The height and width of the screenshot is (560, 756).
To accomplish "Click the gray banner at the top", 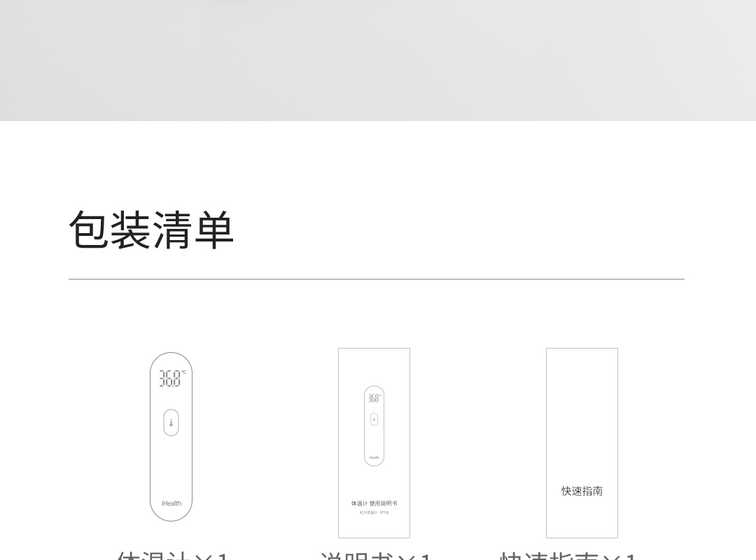I will 378,60.
